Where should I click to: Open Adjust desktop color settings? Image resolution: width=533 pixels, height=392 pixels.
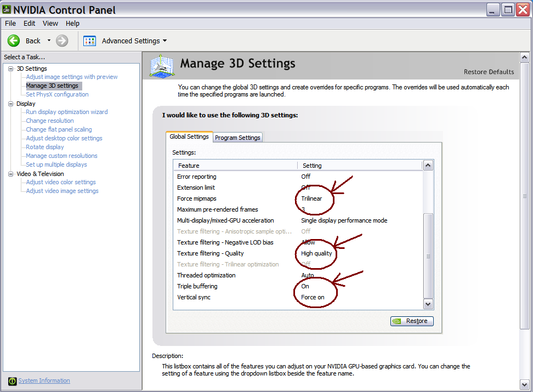click(64, 138)
